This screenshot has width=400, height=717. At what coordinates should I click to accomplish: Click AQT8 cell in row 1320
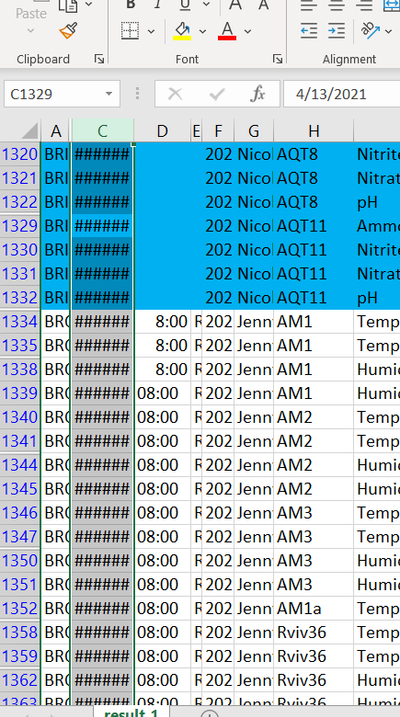coord(314,155)
